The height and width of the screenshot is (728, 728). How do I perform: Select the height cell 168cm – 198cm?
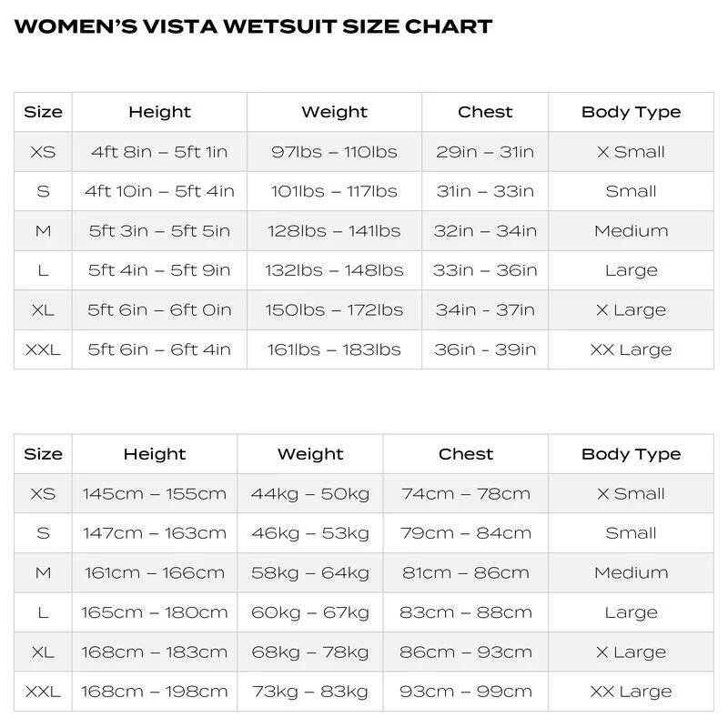(x=154, y=692)
